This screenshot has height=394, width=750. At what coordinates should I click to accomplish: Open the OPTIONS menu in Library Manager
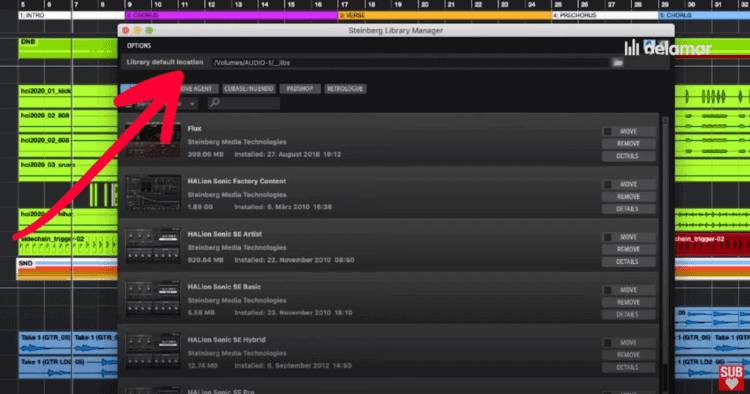click(x=139, y=45)
